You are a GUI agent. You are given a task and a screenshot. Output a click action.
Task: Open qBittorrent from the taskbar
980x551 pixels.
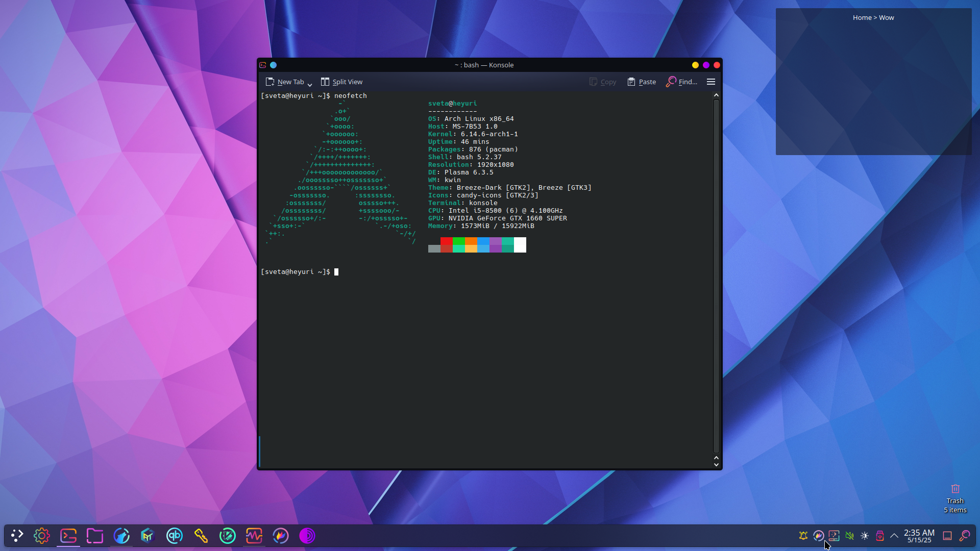[x=175, y=536]
